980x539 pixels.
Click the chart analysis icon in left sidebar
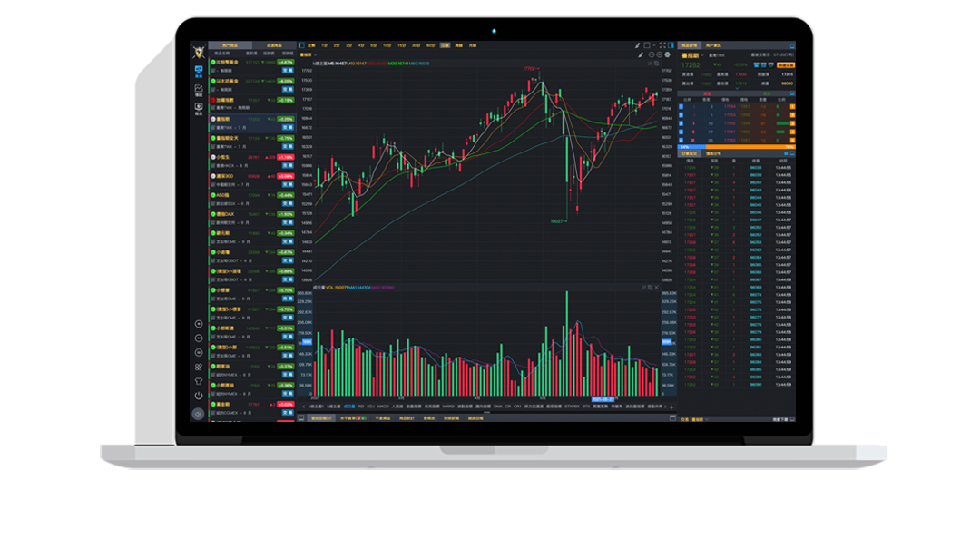coord(198,91)
